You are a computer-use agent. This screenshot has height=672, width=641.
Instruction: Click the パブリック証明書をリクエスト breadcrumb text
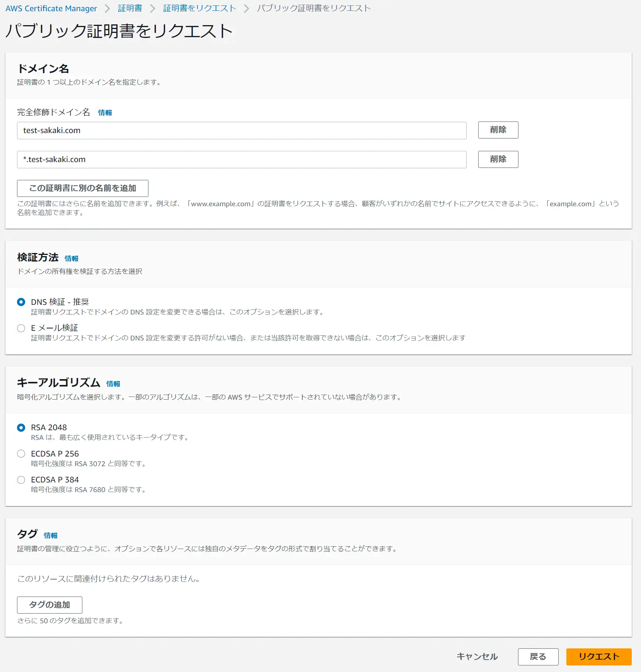tap(314, 9)
